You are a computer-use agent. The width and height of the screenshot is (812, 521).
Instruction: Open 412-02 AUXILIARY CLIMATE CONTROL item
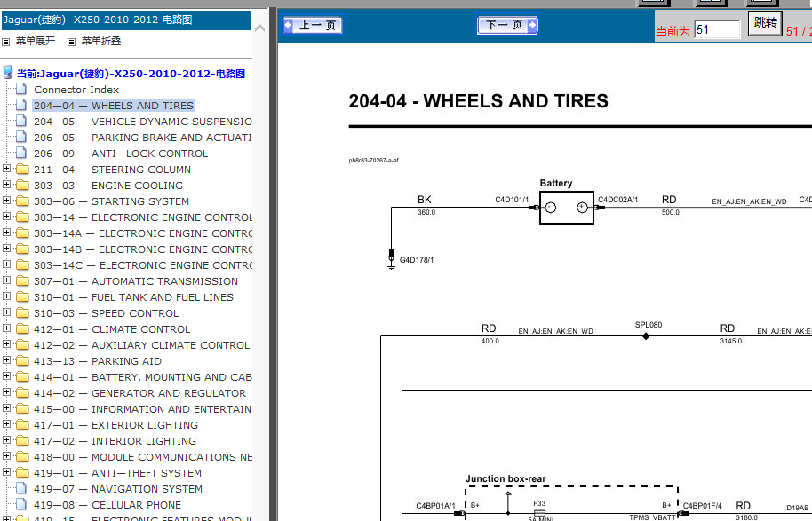click(x=142, y=345)
